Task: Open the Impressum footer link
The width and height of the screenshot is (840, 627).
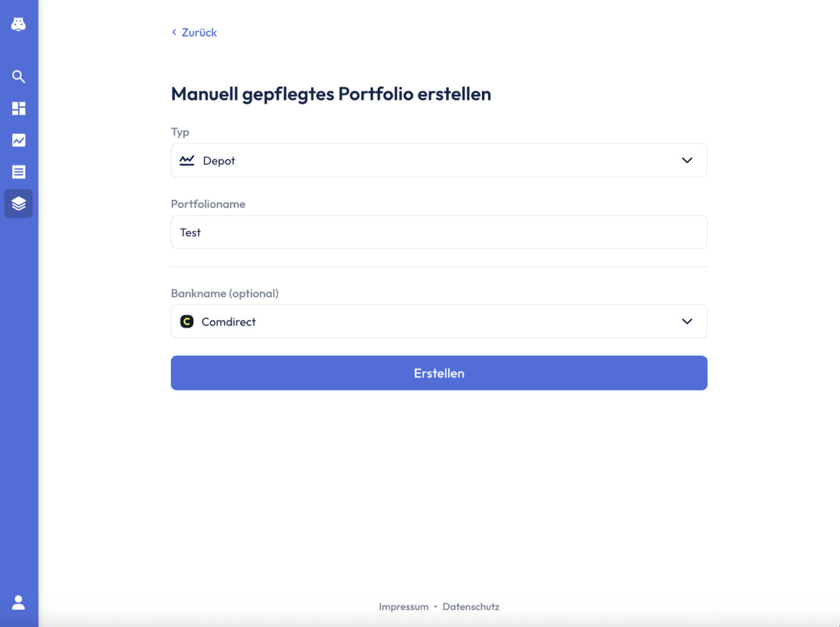Action: coord(403,607)
